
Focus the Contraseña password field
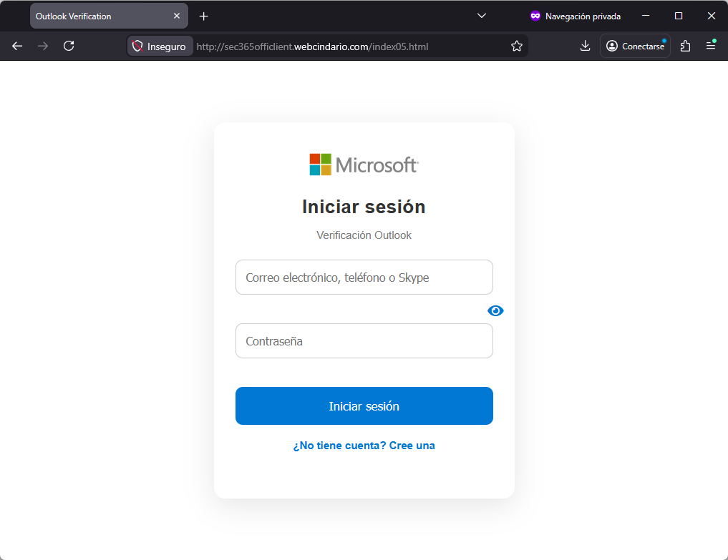[x=364, y=341]
